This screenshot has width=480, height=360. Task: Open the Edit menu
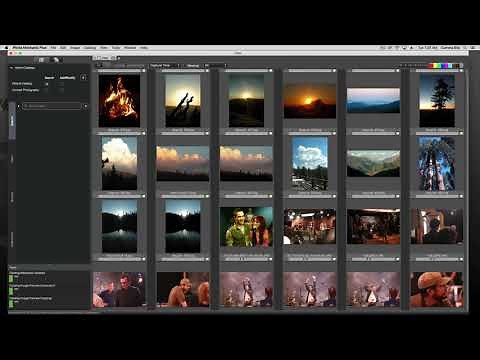(63, 48)
